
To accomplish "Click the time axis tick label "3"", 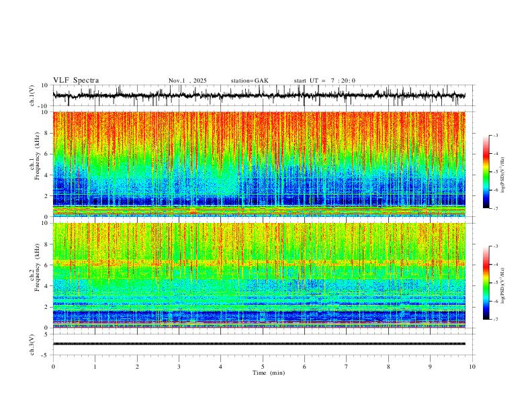I will click(x=179, y=367).
